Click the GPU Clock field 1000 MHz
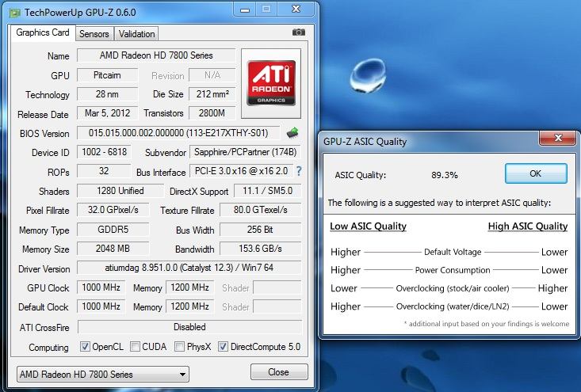The width and height of the screenshot is (581, 392). click(x=101, y=287)
